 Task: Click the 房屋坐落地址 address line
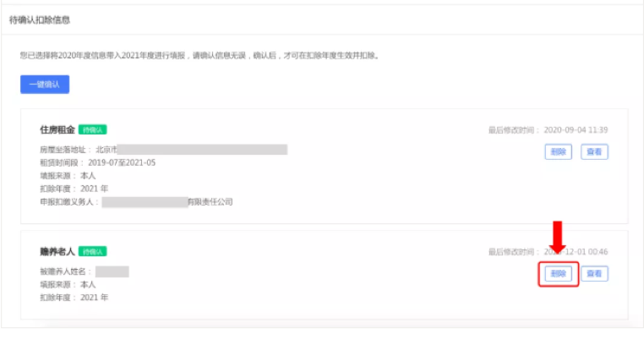[163, 150]
